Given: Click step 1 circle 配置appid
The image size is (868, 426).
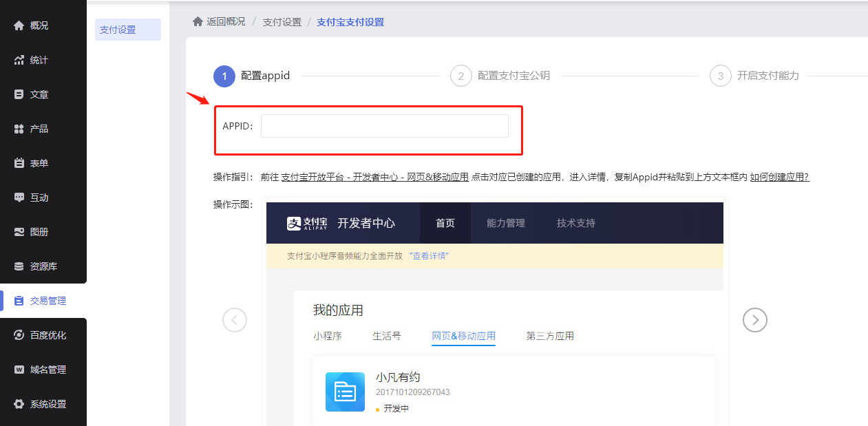Looking at the screenshot, I should (x=224, y=76).
